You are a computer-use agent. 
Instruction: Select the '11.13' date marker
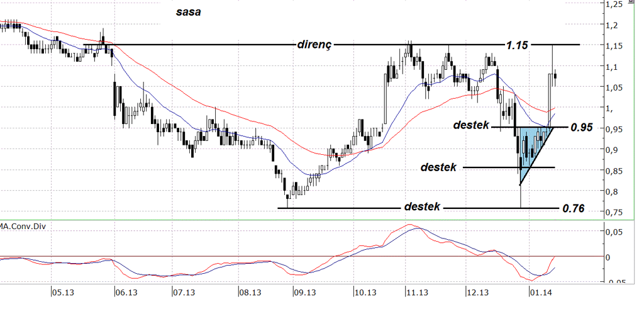(418, 293)
